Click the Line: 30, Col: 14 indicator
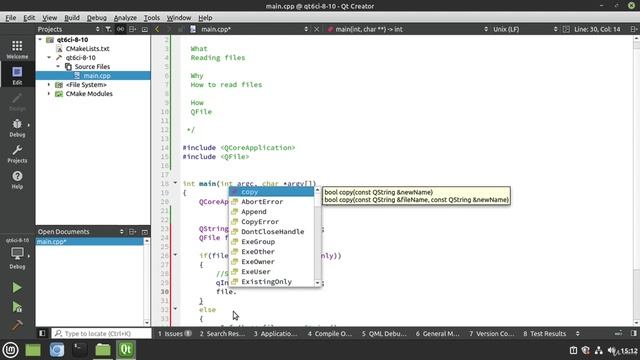Image resolution: width=640 pixels, height=360 pixels. click(x=597, y=29)
